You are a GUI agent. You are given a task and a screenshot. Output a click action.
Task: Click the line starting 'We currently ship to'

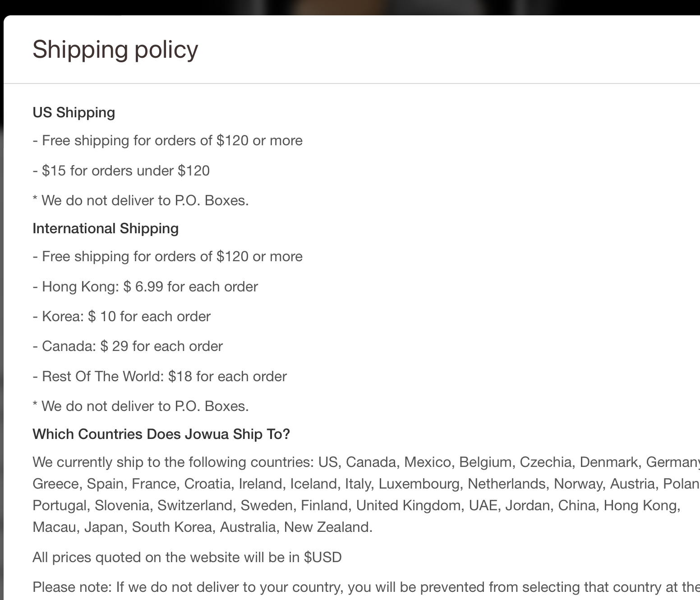(366, 462)
